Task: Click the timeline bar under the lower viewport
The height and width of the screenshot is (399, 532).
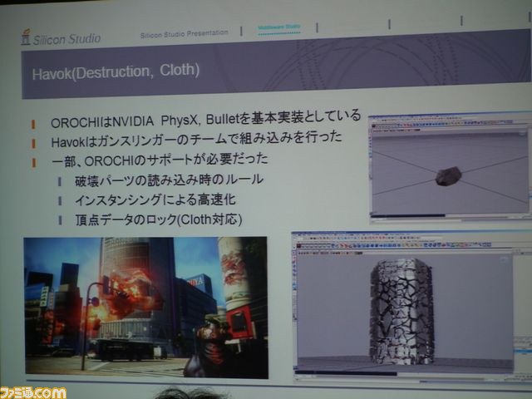Action: pos(404,373)
